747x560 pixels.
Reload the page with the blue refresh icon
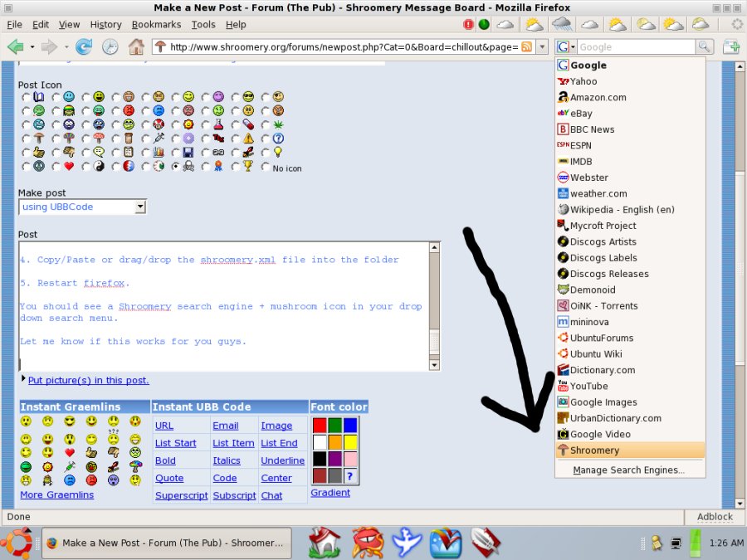84,46
